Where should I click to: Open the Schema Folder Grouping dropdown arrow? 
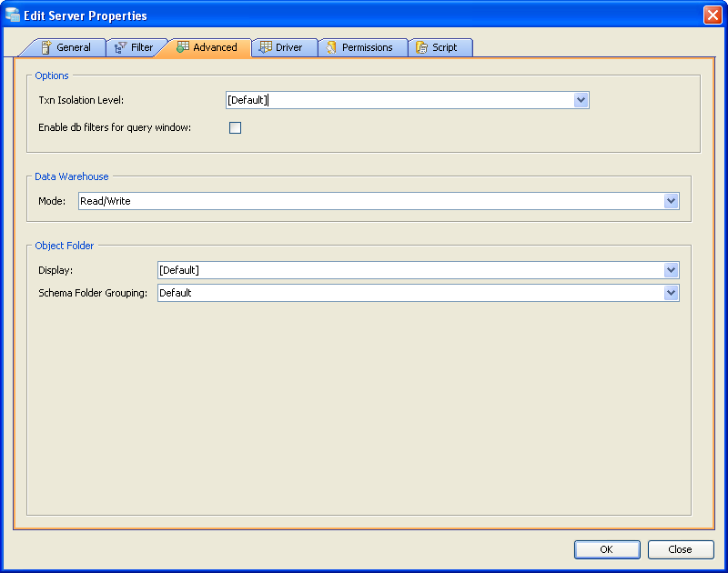coord(671,293)
